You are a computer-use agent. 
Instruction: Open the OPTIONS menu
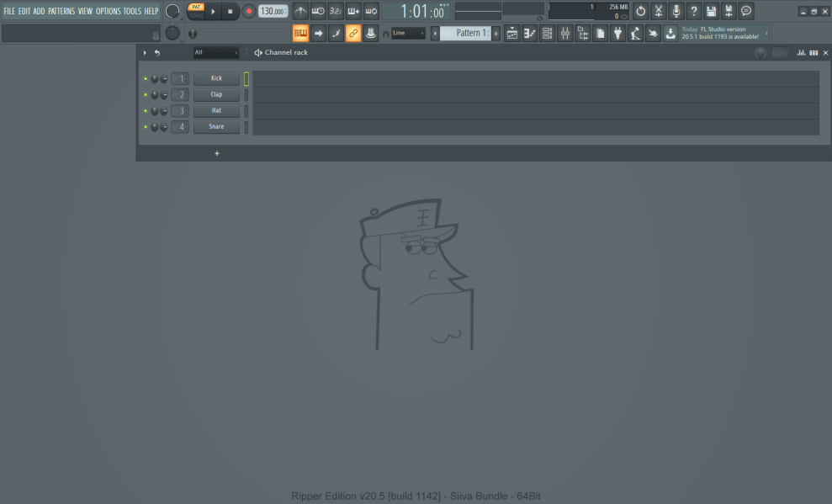pos(108,11)
